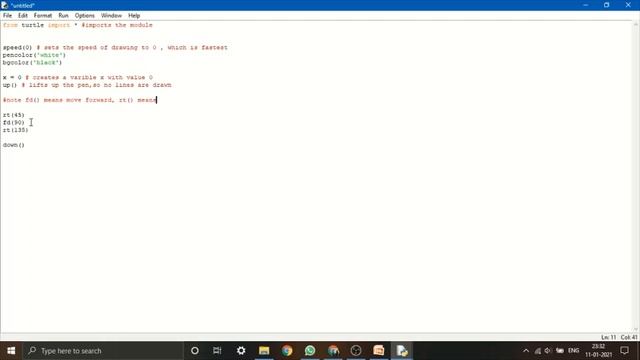Viewport: 640px width, 360px height.
Task: Open Task View on the taskbar
Action: 217,351
